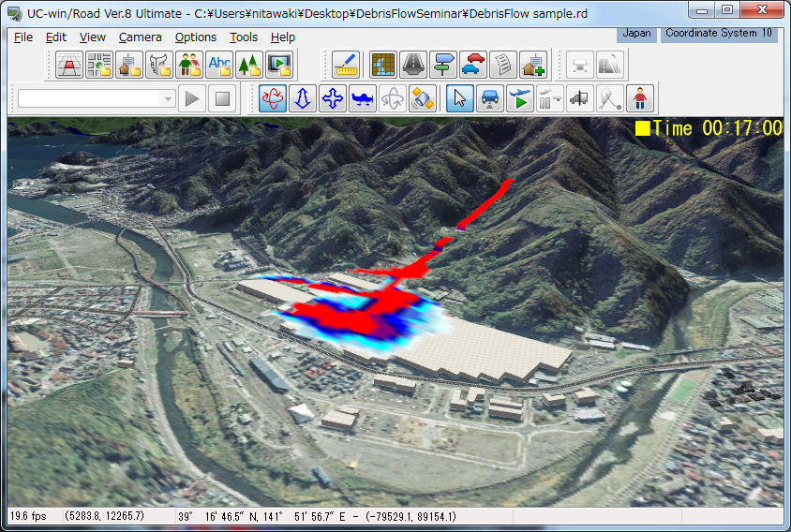The width and height of the screenshot is (791, 532).
Task: Click the road signs icon
Action: click(443, 65)
